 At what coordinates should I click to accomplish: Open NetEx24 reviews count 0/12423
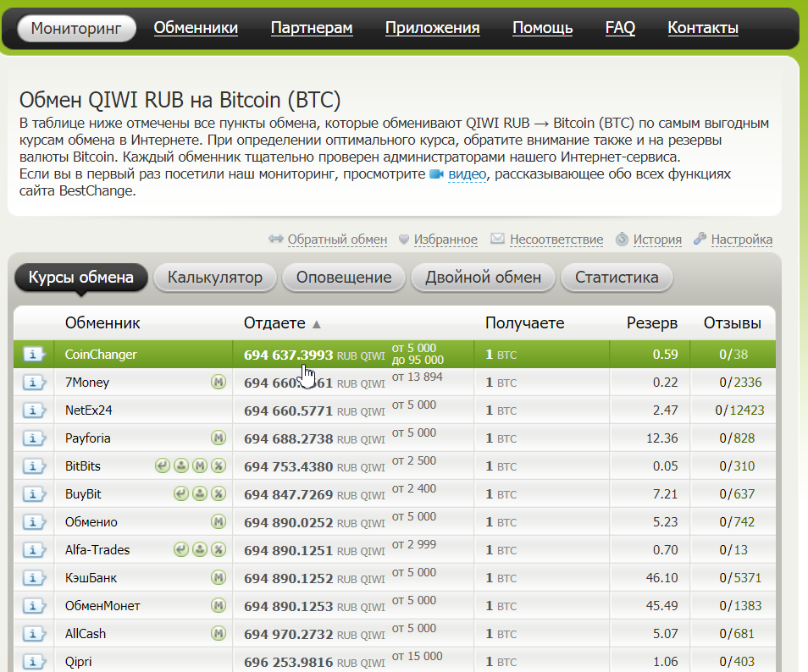(739, 410)
